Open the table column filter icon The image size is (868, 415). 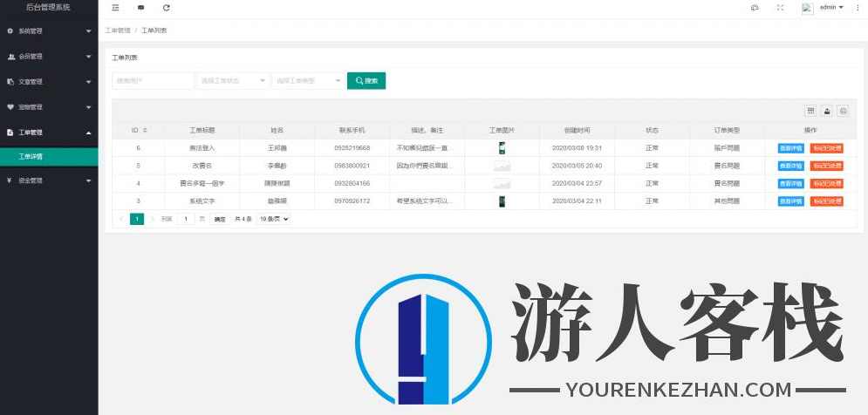point(810,111)
